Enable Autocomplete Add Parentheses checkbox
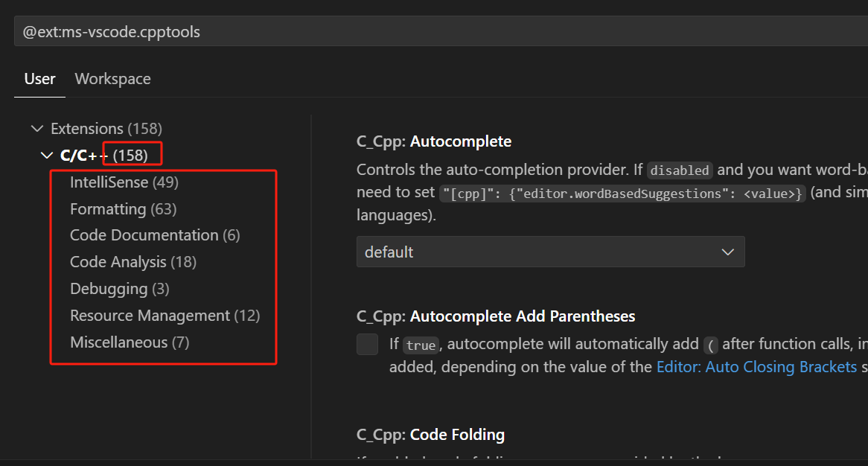The image size is (868, 466). (368, 344)
